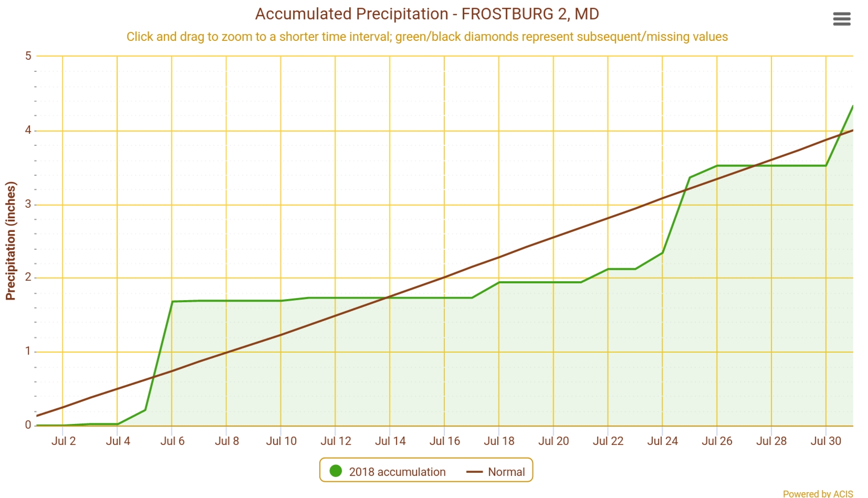The height and width of the screenshot is (498, 868).
Task: Hide the Normal series via legend text
Action: click(x=506, y=472)
